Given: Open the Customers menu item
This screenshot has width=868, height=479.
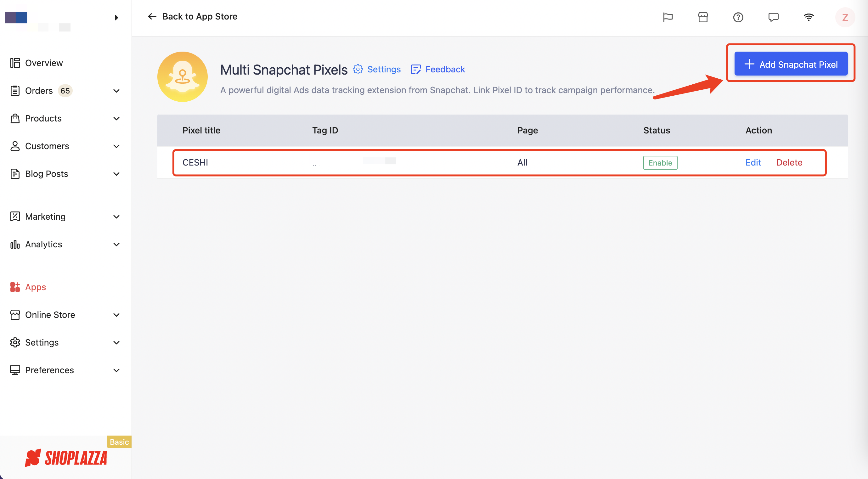Looking at the screenshot, I should tap(47, 146).
